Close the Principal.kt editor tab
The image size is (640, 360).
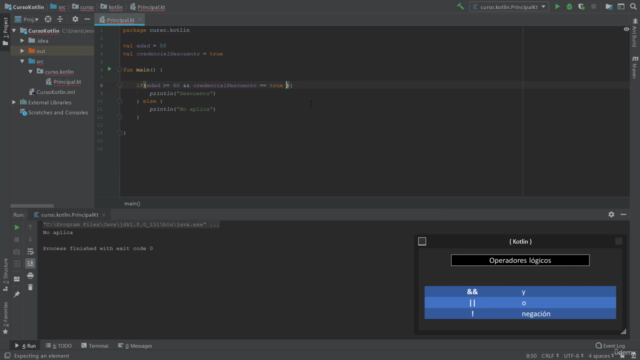[x=140, y=20]
